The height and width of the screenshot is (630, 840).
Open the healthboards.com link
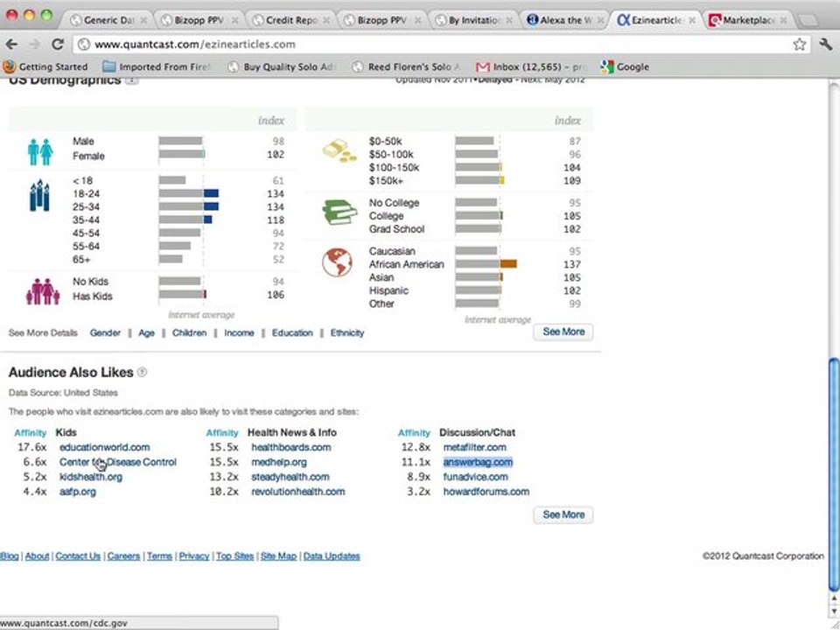coord(290,447)
